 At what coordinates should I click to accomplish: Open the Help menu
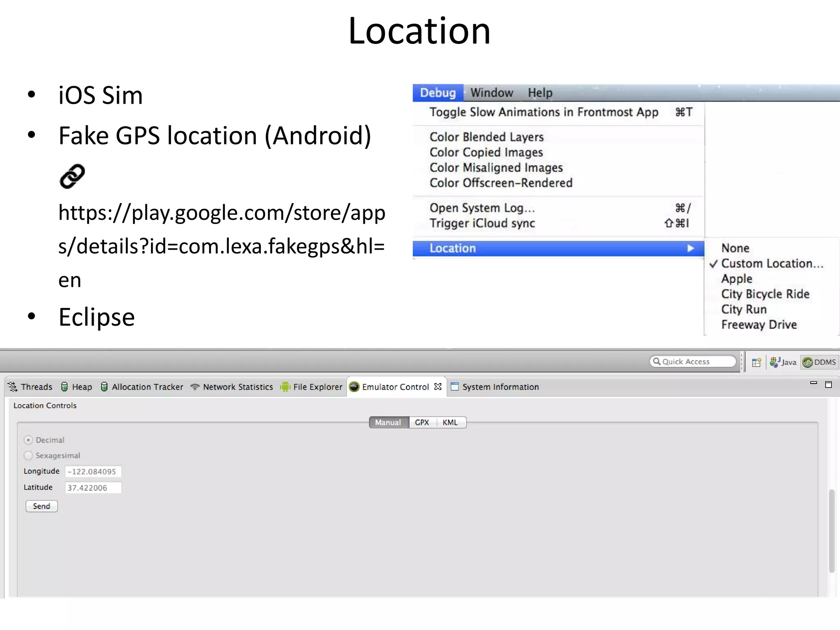click(540, 93)
